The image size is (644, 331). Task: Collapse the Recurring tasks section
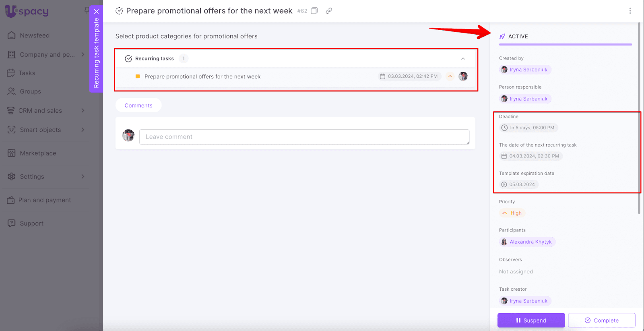tap(463, 59)
